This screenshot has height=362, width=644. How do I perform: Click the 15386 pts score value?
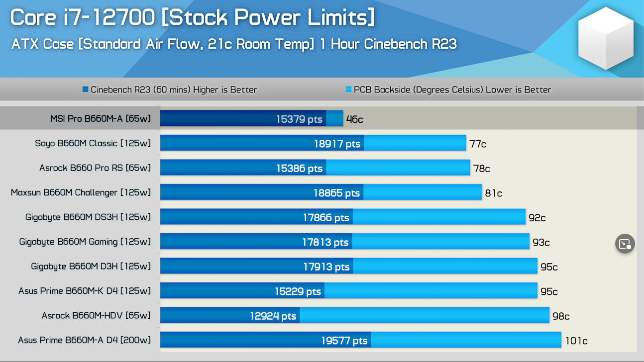coord(300,169)
